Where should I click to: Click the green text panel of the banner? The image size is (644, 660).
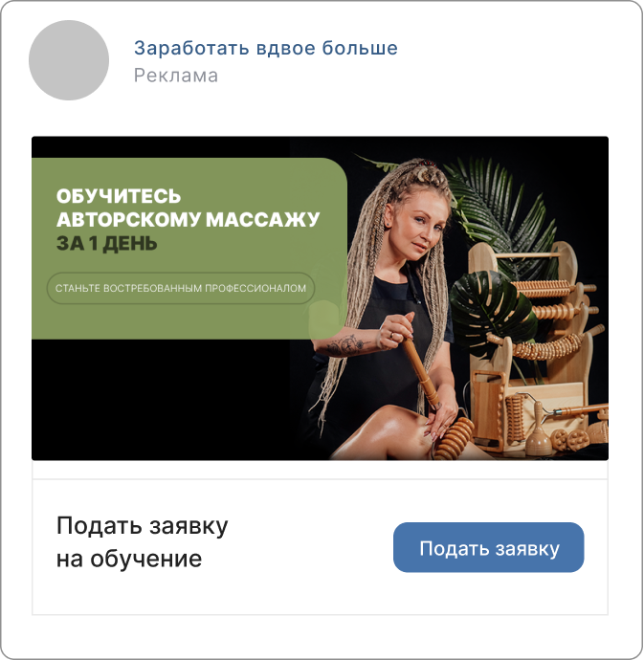point(189,249)
